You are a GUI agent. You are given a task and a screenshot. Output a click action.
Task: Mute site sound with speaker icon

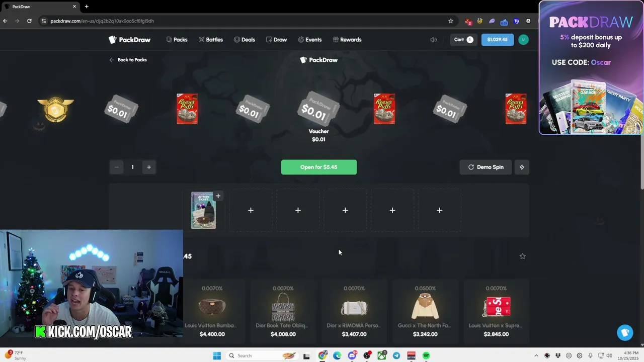[x=433, y=40]
